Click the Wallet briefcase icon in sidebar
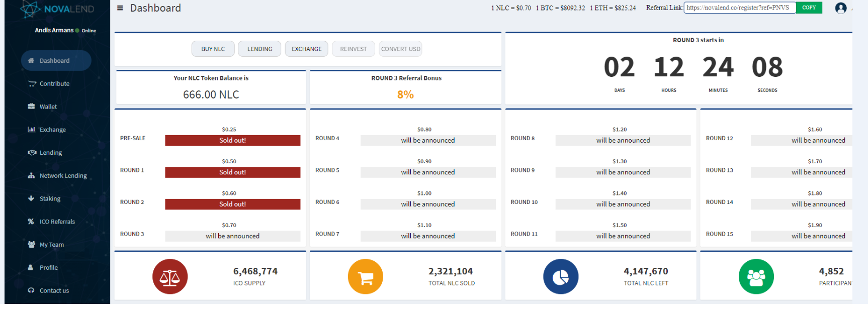 31,107
